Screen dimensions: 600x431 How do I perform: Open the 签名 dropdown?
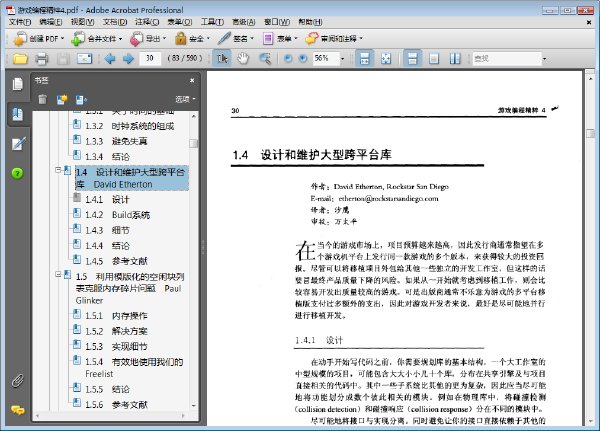point(236,39)
